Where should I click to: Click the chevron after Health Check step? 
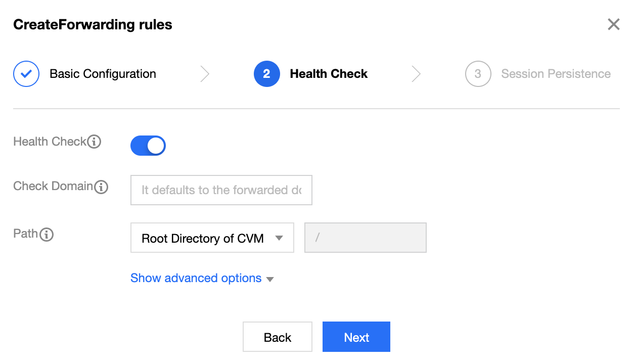tap(416, 74)
